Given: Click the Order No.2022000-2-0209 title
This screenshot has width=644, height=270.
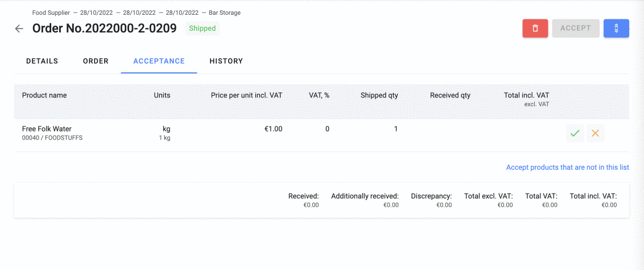Looking at the screenshot, I should coord(104,28).
